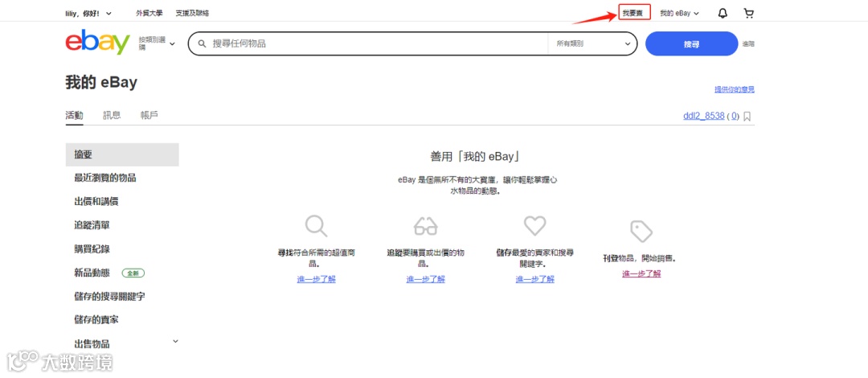Open the 我的 eBay dropdown in header
868x378 pixels.
679,14
